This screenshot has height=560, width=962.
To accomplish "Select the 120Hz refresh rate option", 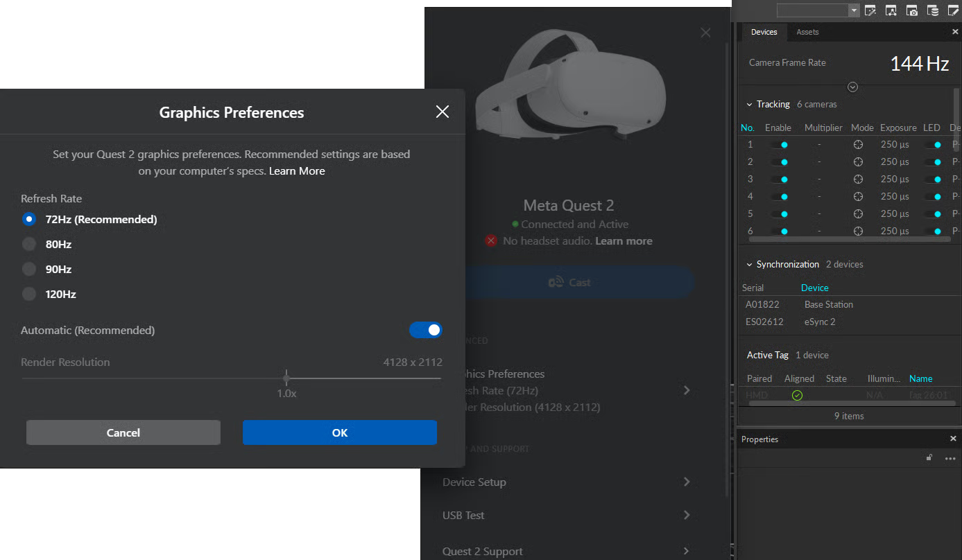I will (x=28, y=294).
